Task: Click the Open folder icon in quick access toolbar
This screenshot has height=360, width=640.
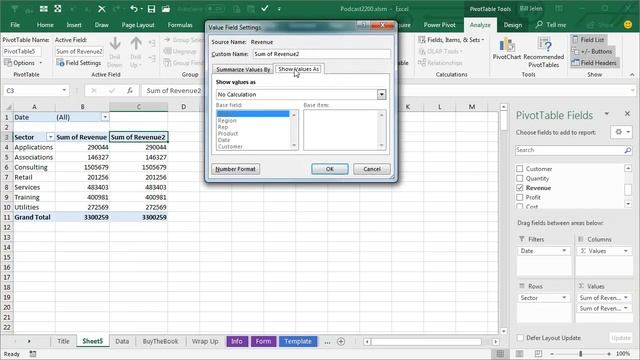Action: (166, 9)
